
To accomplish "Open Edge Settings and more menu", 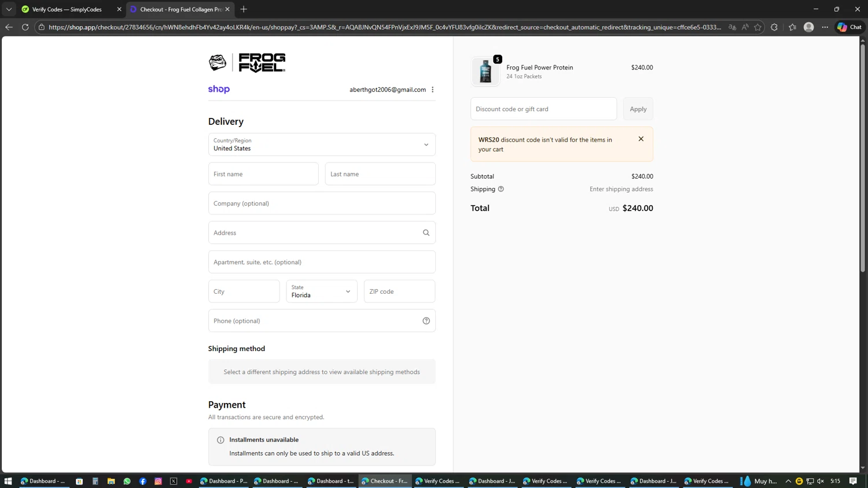I will [825, 27].
